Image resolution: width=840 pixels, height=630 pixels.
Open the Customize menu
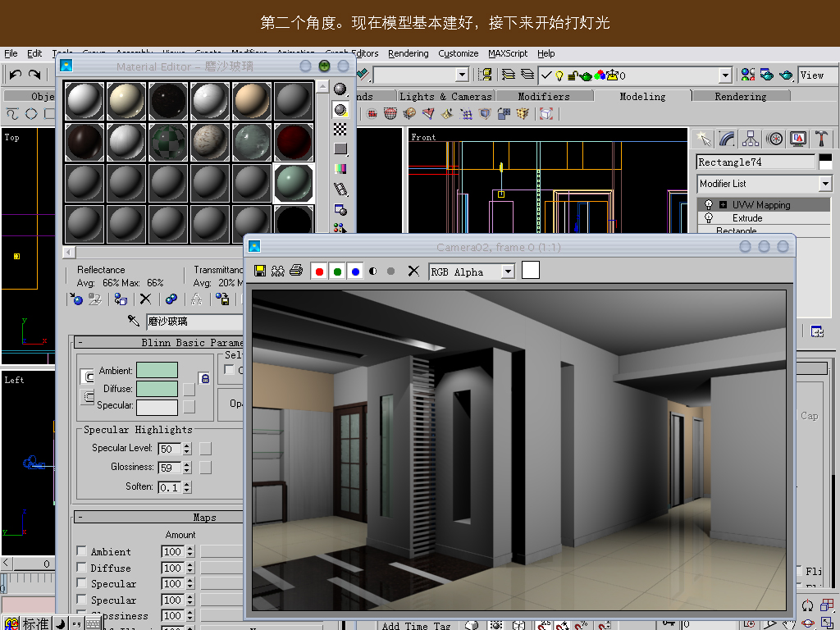point(458,53)
